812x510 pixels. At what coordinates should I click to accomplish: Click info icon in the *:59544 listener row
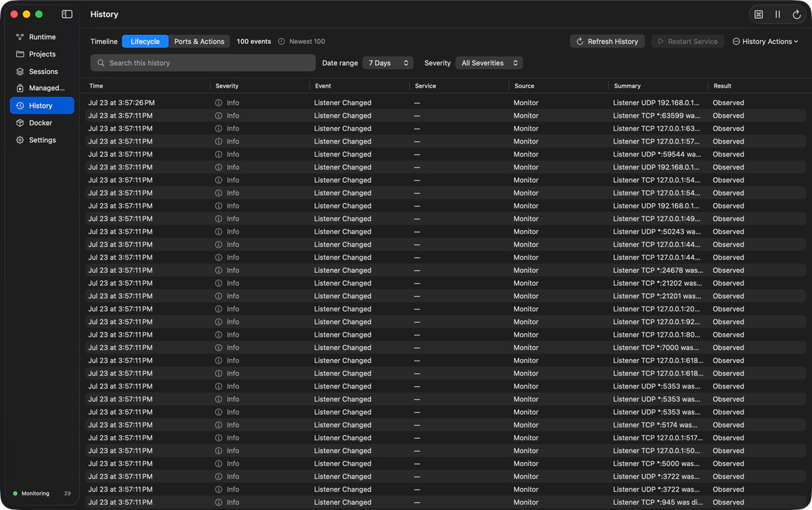pos(218,154)
